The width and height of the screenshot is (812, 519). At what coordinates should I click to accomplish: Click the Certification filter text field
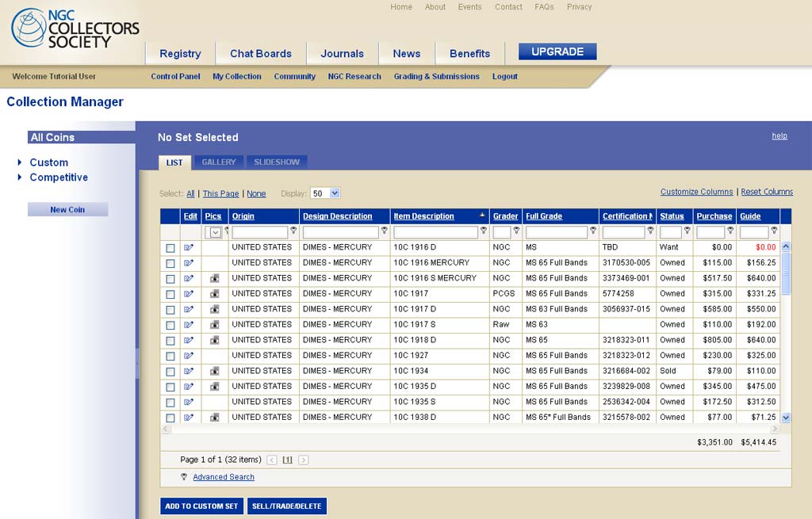click(x=623, y=232)
